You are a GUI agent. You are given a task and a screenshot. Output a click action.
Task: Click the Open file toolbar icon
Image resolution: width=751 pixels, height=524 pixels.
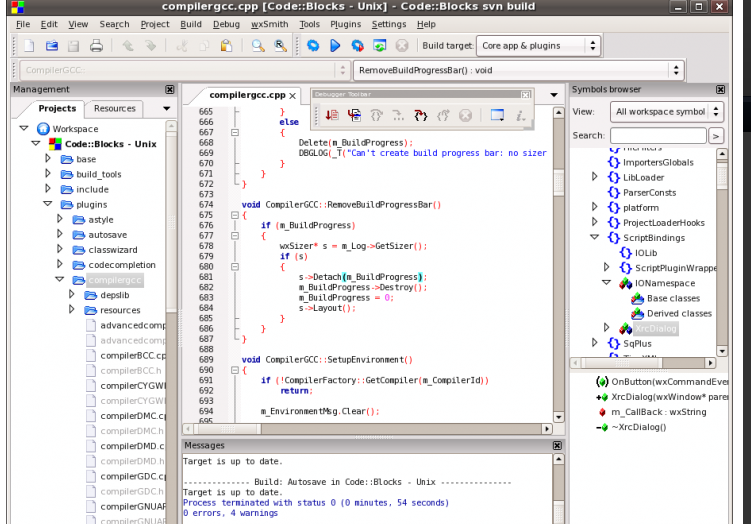coord(52,46)
